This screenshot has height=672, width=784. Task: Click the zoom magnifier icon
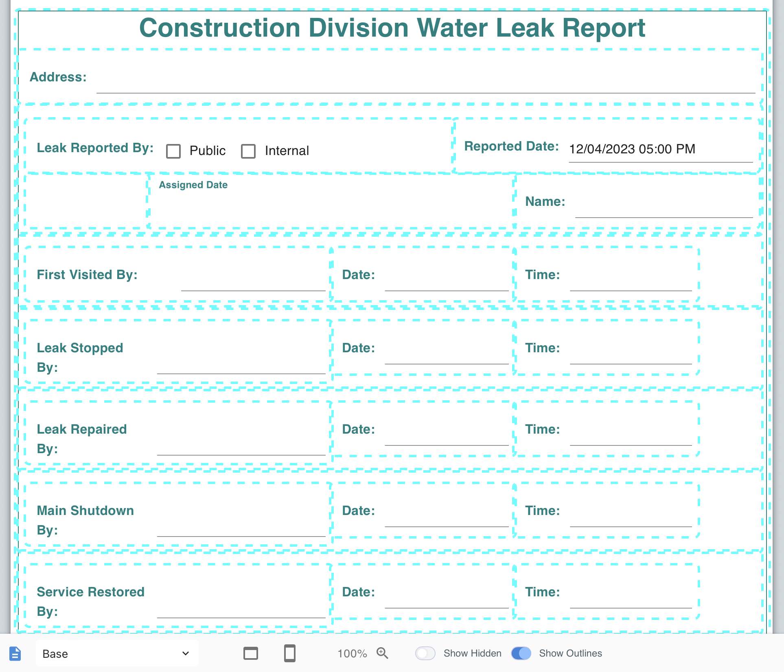382,653
